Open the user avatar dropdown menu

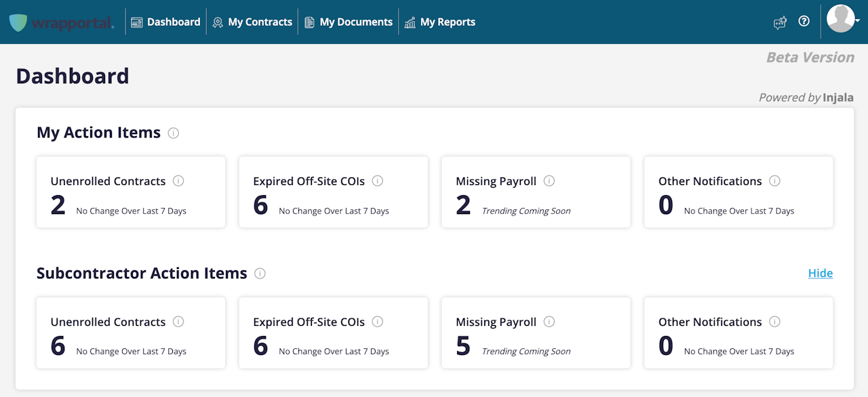(x=843, y=20)
